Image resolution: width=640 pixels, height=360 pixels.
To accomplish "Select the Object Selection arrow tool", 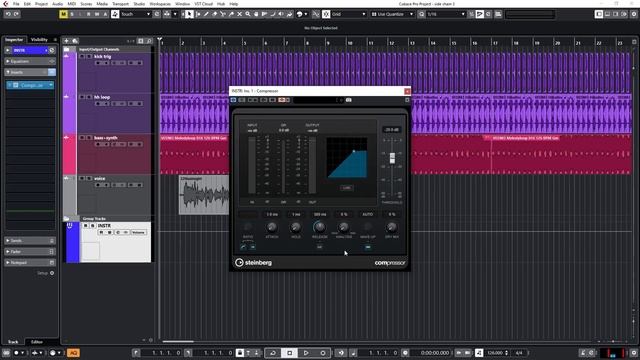I will (189, 14).
